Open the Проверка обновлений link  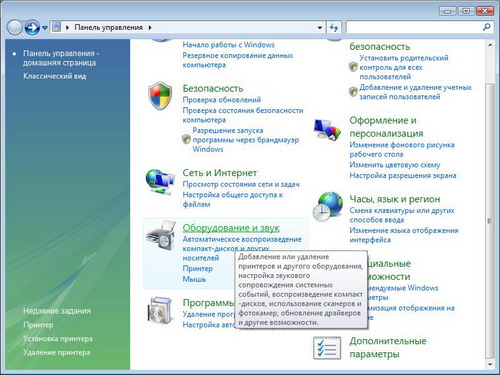(222, 100)
